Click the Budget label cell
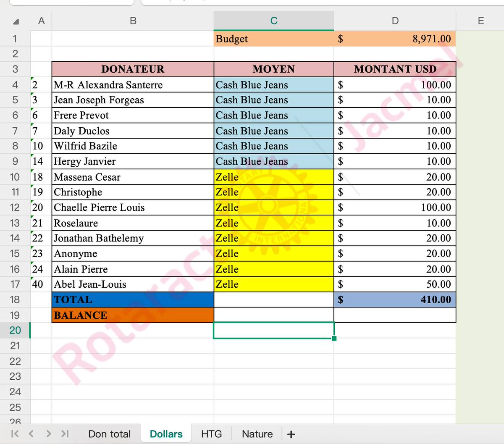Screen dimensions: 504x444 (274, 39)
